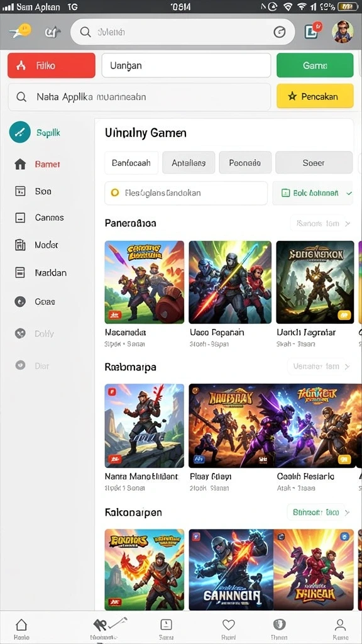Click the round icon beside Goas
This screenshot has height=644, width=362.
(20, 302)
